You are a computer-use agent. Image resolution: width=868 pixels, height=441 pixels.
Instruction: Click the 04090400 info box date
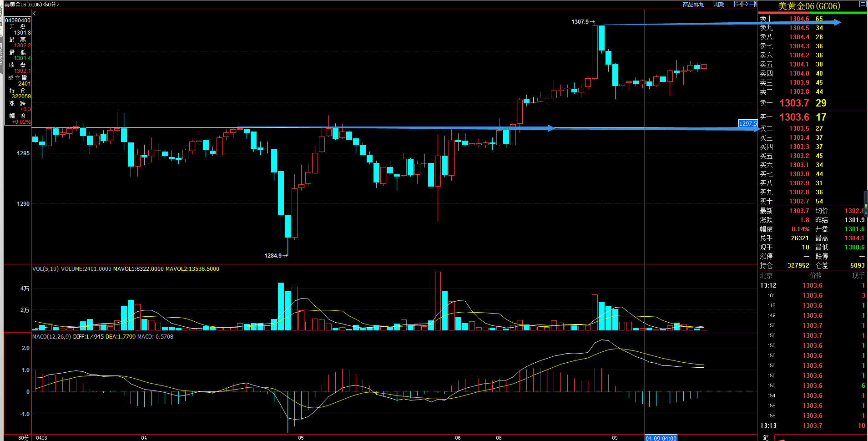click(x=18, y=20)
